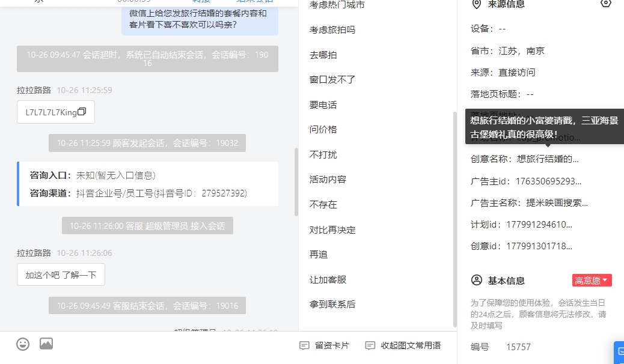Click the send image icon
Screen dimensions: 624x364
[46, 344]
